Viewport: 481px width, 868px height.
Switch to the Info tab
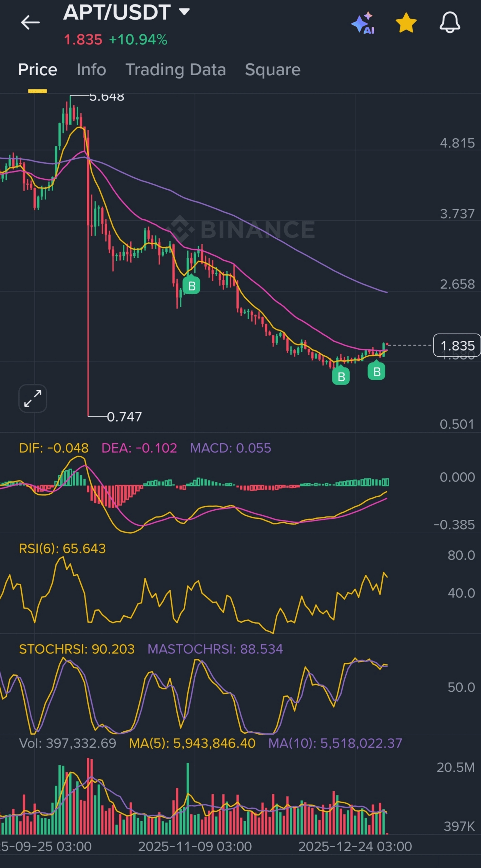pyautogui.click(x=91, y=70)
